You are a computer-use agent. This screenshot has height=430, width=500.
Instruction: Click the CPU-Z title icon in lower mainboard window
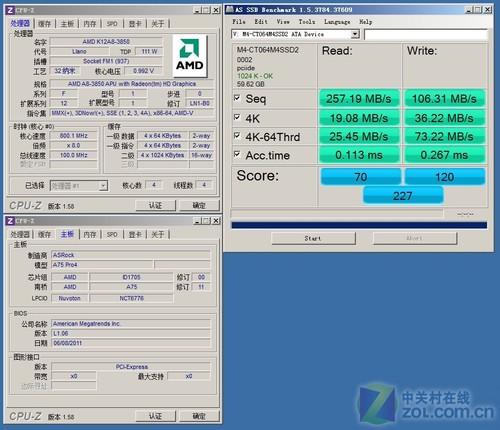(10, 221)
